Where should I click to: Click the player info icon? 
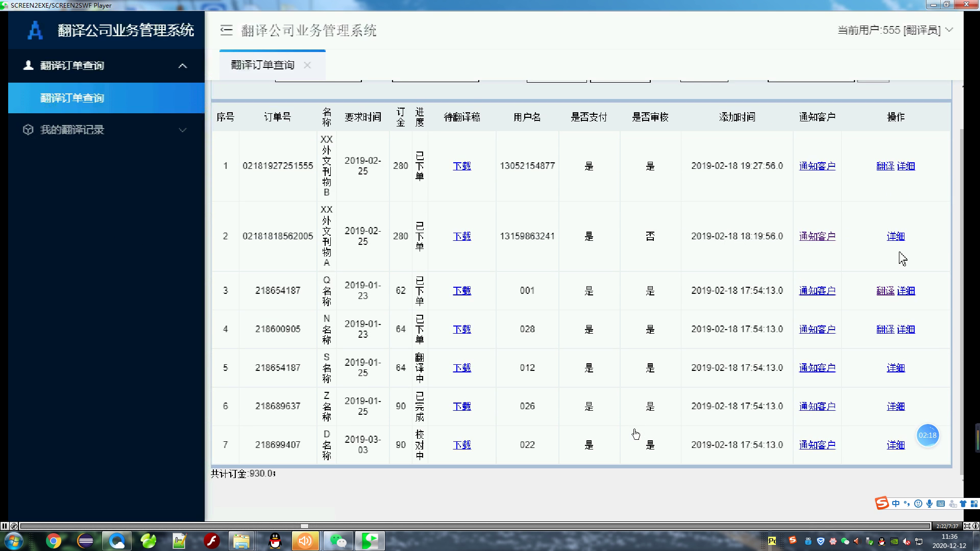975,526
